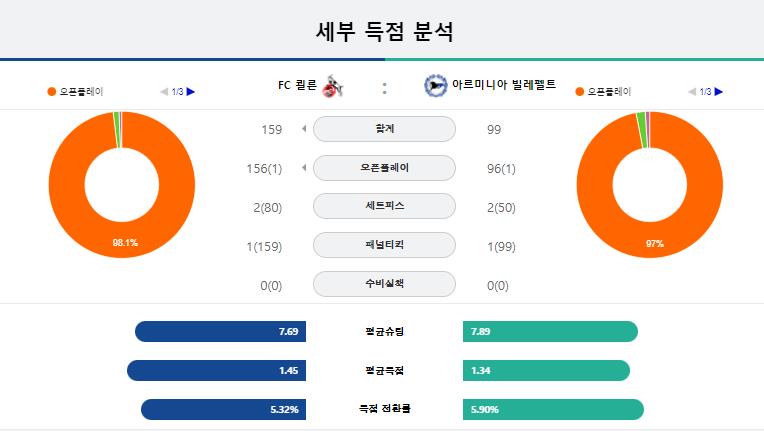Click the small arrow beside 156(1) value
Screen dimensions: 764x431
304,168
